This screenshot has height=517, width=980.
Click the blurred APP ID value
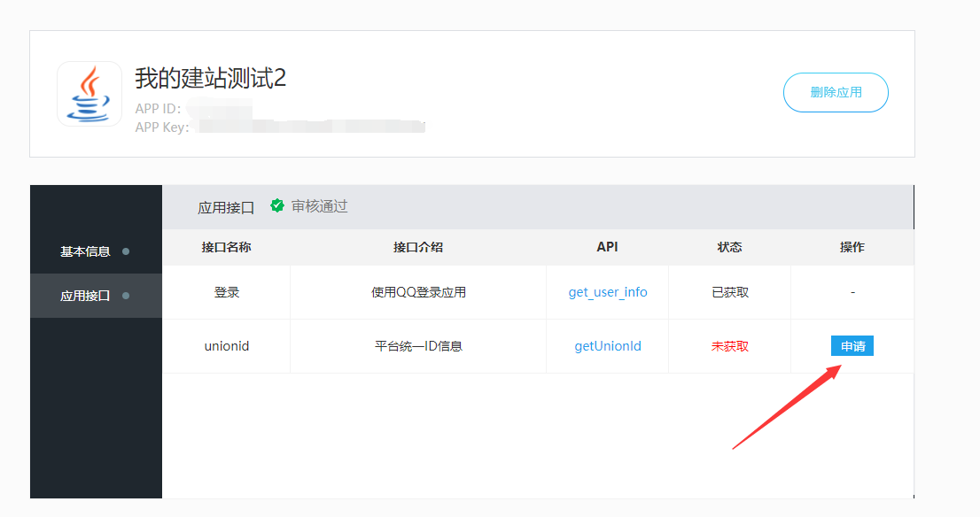(220, 109)
